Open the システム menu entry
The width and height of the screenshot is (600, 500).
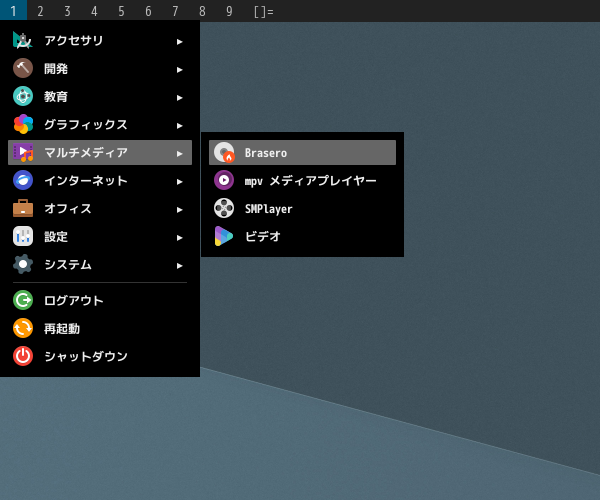[x=100, y=264]
